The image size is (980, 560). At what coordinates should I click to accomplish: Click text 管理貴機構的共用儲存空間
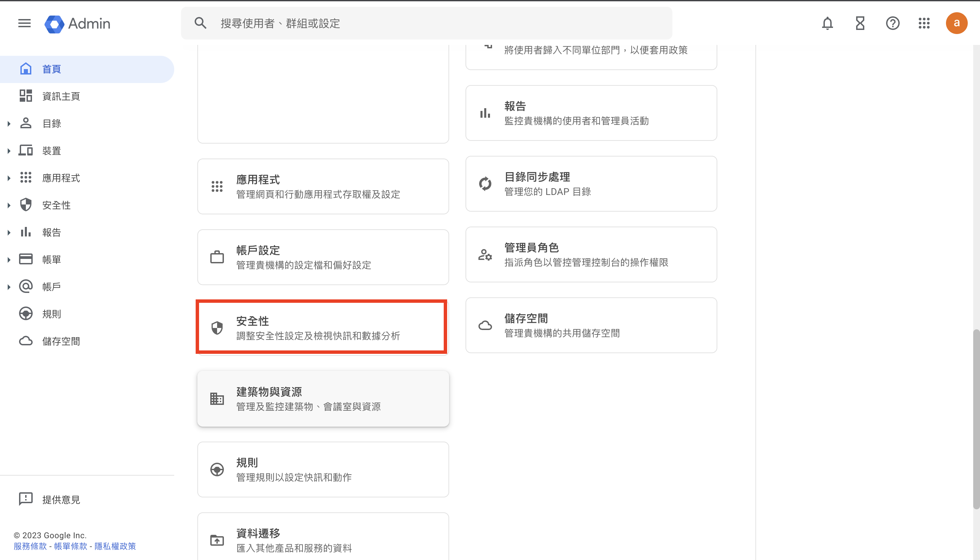[562, 333]
